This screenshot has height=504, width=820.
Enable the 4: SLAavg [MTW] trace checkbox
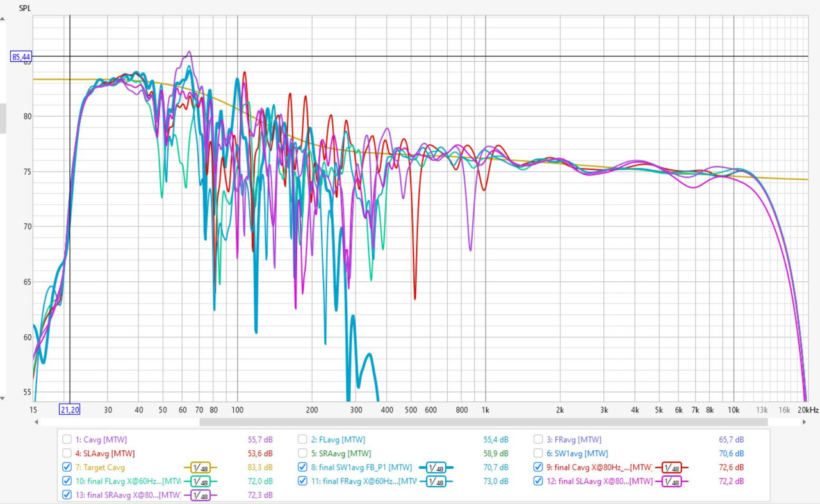(x=67, y=453)
